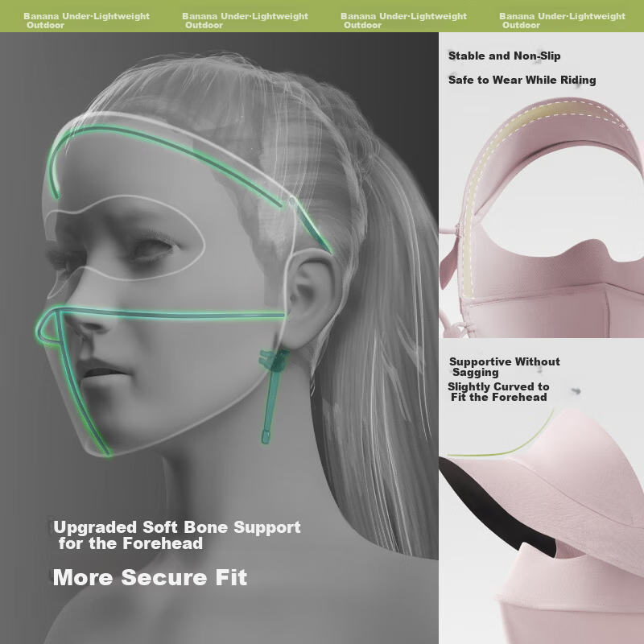Click the gray 3D head model illustration

point(219,337)
